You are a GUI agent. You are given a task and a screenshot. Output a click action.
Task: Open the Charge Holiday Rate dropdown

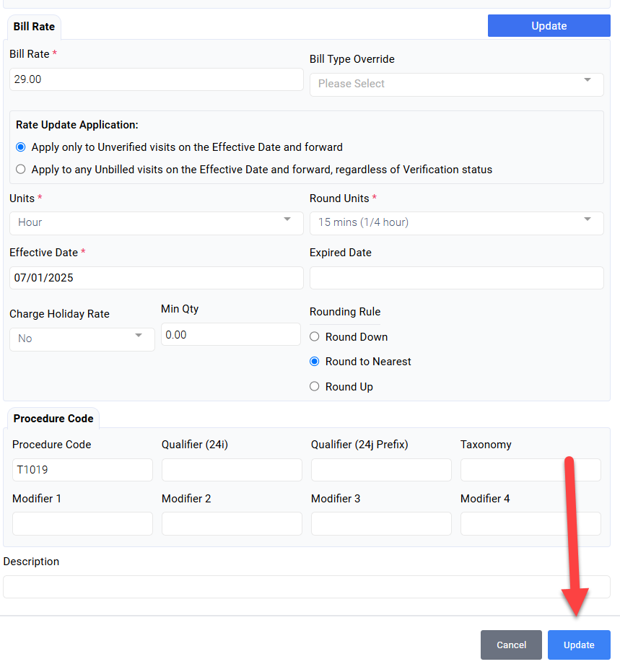click(x=82, y=339)
